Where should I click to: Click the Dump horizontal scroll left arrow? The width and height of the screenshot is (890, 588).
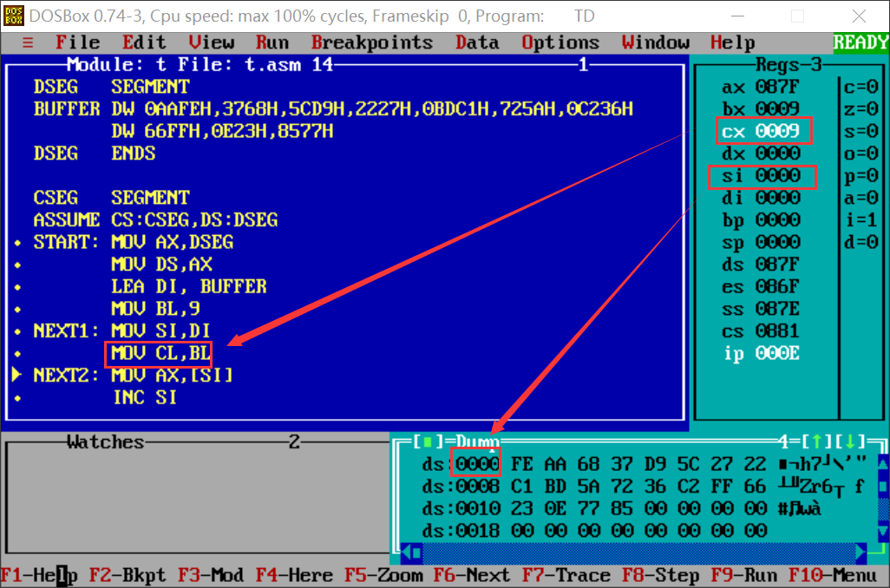[407, 552]
